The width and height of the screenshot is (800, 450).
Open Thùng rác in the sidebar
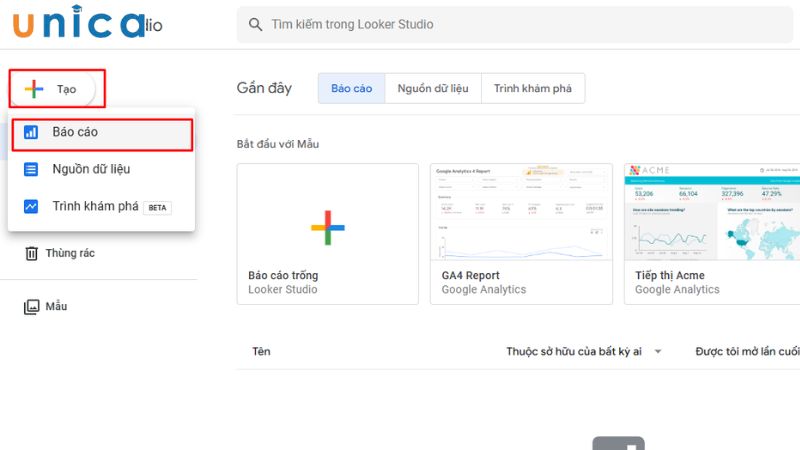tap(60, 253)
